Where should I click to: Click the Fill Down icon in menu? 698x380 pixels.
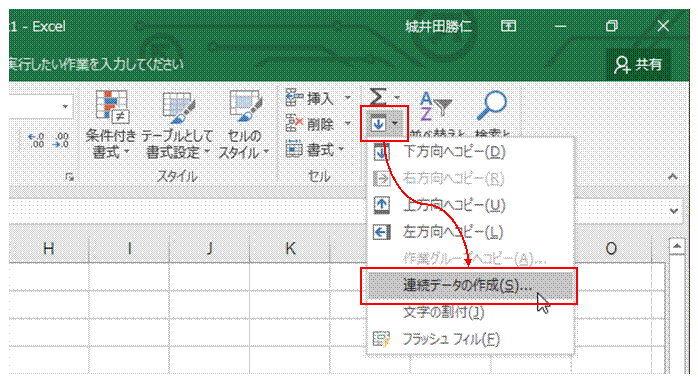click(x=381, y=152)
